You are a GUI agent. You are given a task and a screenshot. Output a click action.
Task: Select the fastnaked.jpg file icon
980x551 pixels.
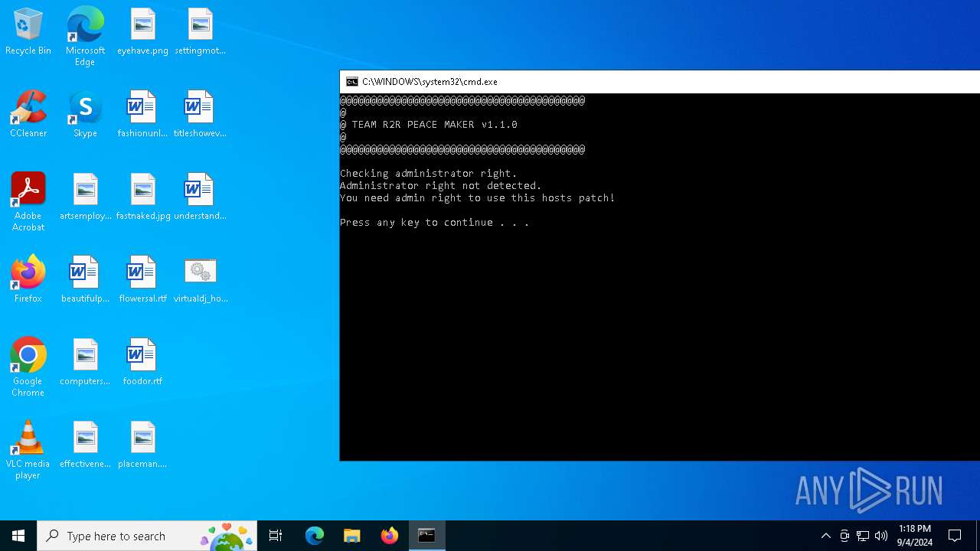[x=142, y=197]
